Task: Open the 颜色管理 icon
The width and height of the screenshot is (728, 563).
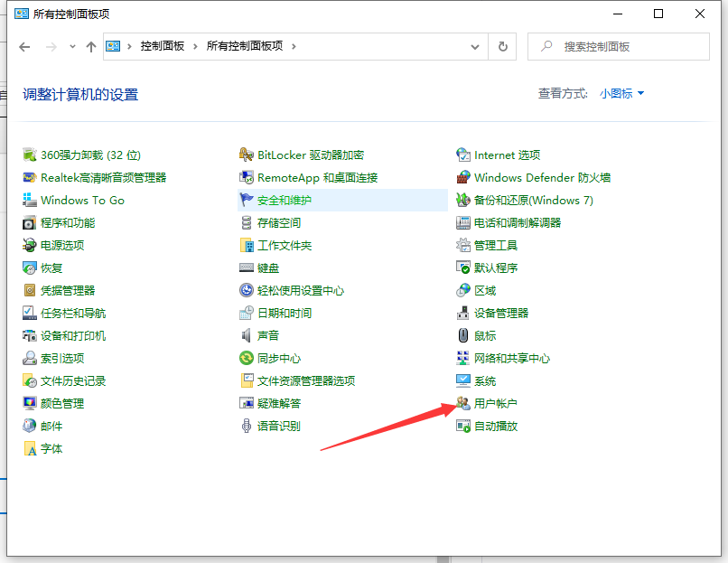Action: coord(30,403)
